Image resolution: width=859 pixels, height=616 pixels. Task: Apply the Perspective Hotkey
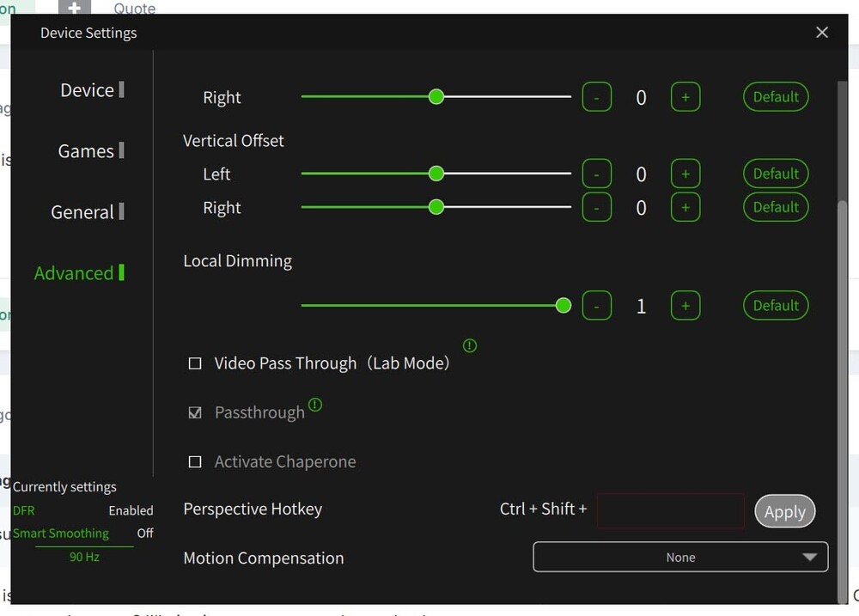784,511
